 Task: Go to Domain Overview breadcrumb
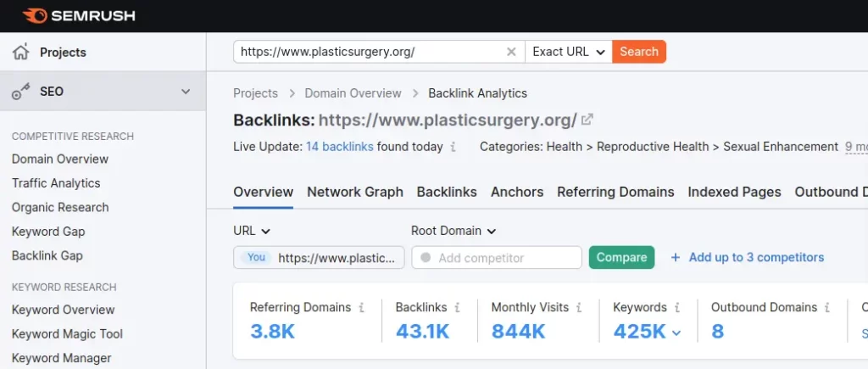click(353, 93)
